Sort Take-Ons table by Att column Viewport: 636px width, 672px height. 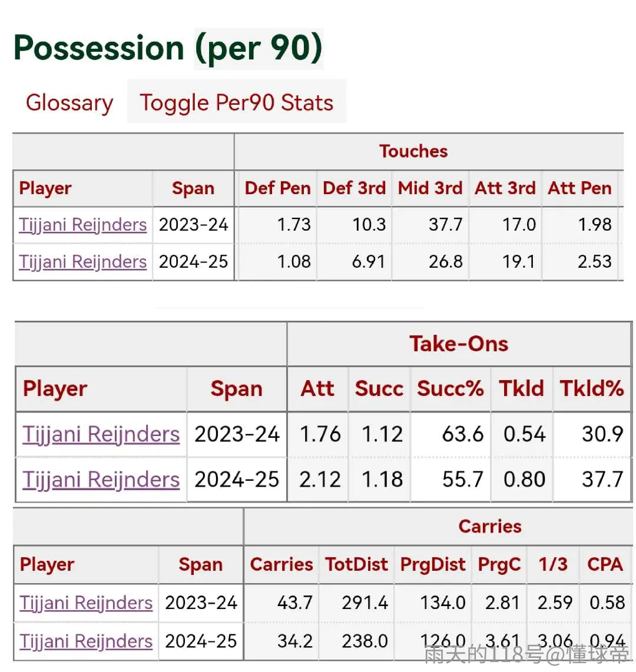(x=317, y=389)
